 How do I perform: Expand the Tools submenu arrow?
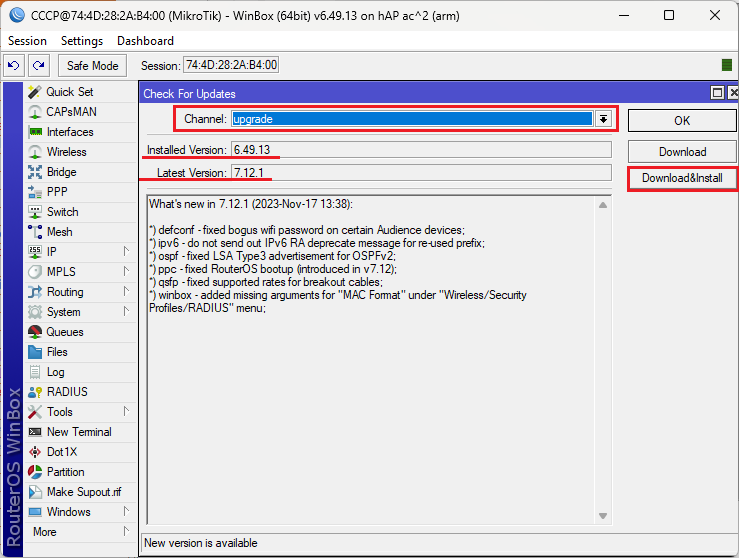click(x=126, y=411)
